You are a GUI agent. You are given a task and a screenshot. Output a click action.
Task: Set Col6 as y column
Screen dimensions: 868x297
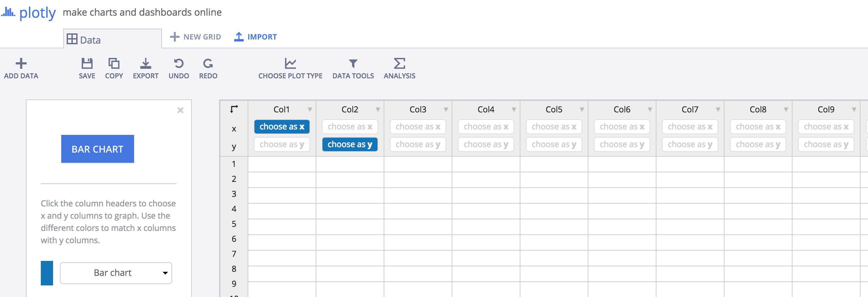click(622, 144)
